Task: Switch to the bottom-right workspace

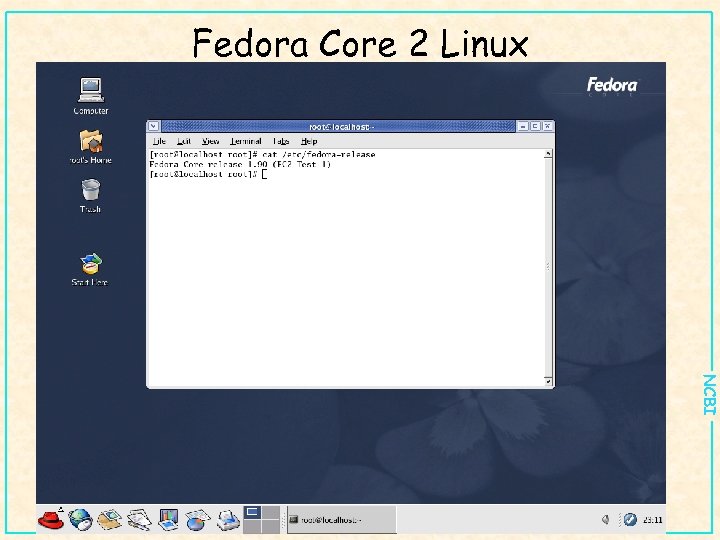Action: pos(271,526)
